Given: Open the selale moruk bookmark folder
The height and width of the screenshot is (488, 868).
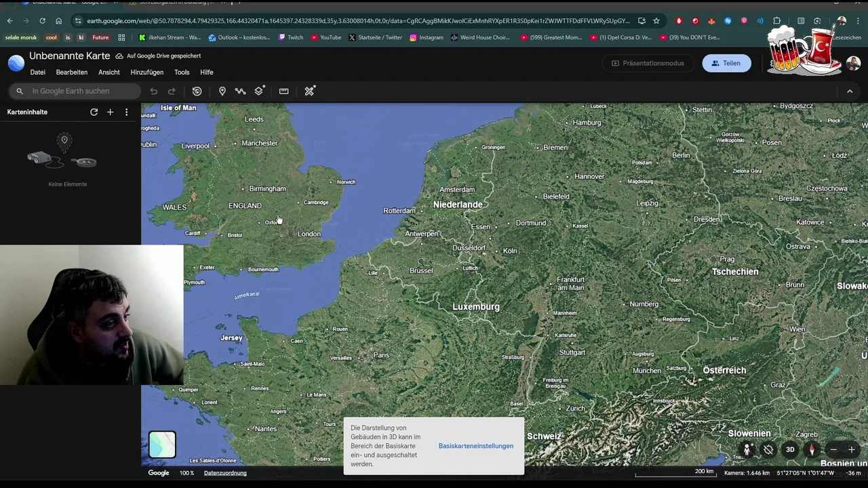Looking at the screenshot, I should 21,37.
